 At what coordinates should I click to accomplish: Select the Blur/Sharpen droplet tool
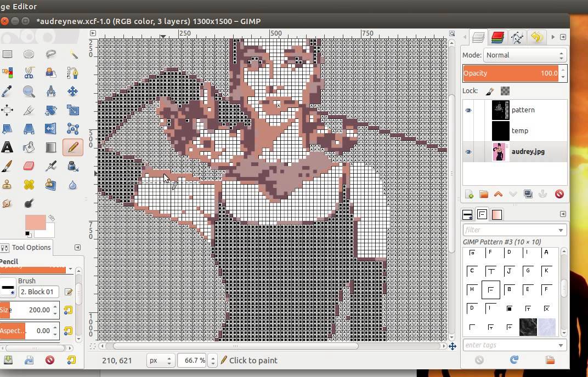pyautogui.click(x=73, y=184)
